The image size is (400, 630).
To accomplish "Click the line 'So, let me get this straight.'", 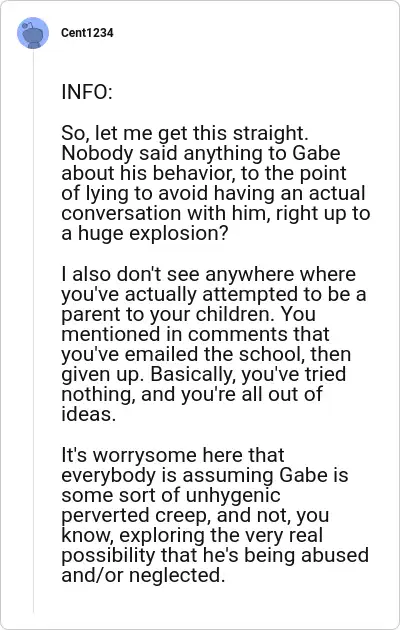I will [x=185, y=133].
